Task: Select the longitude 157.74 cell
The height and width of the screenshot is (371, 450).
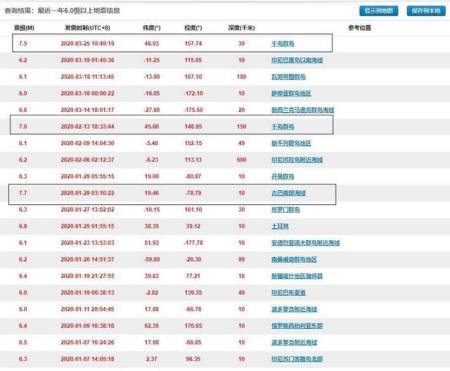Action: [x=193, y=43]
